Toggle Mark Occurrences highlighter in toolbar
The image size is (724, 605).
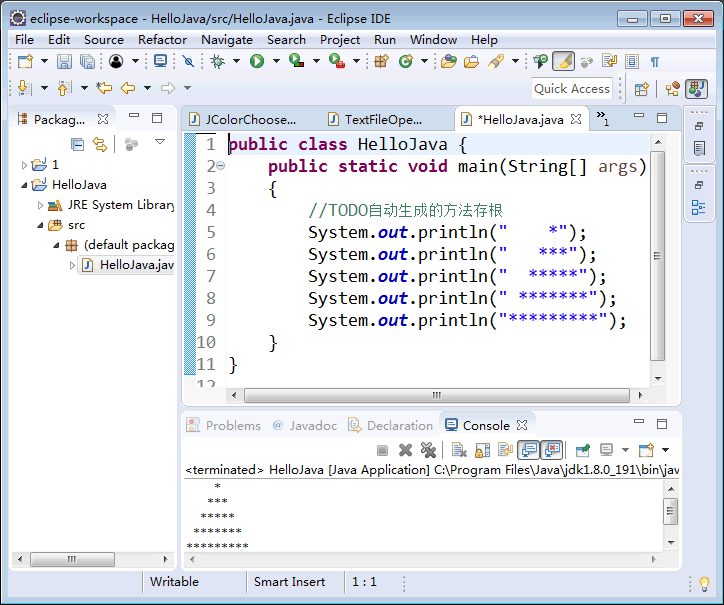point(563,62)
